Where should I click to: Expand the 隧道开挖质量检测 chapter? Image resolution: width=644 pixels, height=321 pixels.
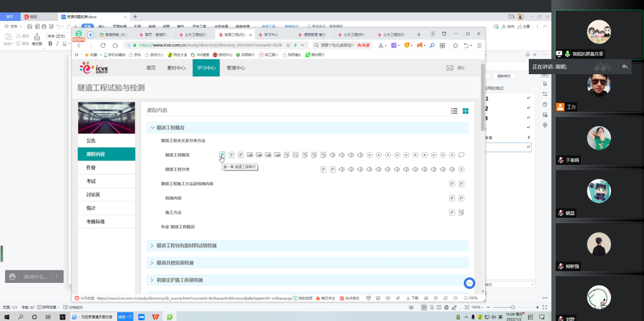(x=152, y=263)
